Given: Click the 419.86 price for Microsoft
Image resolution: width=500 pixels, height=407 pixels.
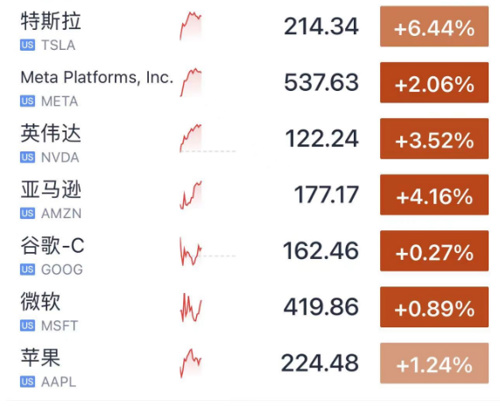Looking at the screenshot, I should pyautogui.click(x=321, y=307).
